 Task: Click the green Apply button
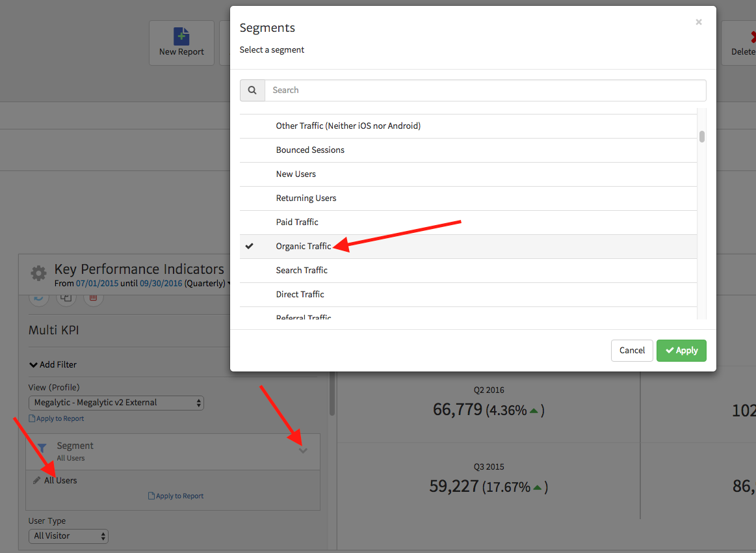(681, 351)
